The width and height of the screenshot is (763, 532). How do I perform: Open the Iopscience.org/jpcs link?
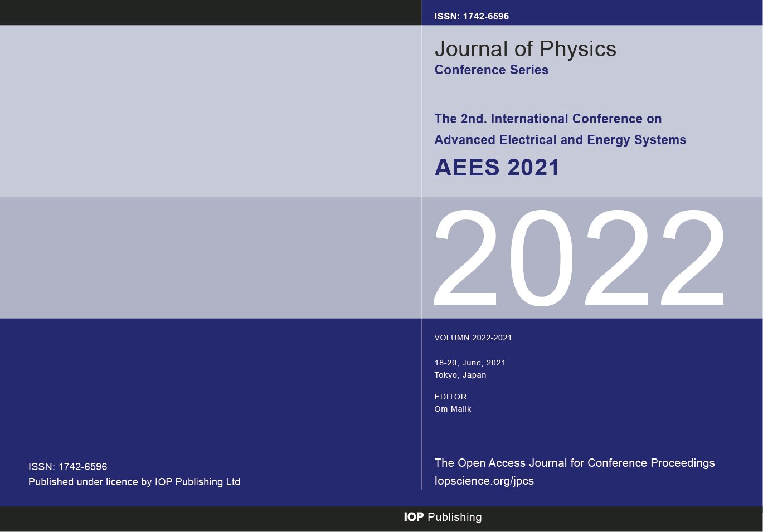[x=484, y=481]
